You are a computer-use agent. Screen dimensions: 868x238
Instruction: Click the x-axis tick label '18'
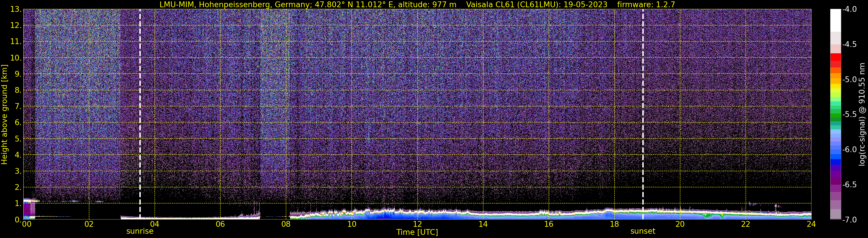[x=615, y=224]
